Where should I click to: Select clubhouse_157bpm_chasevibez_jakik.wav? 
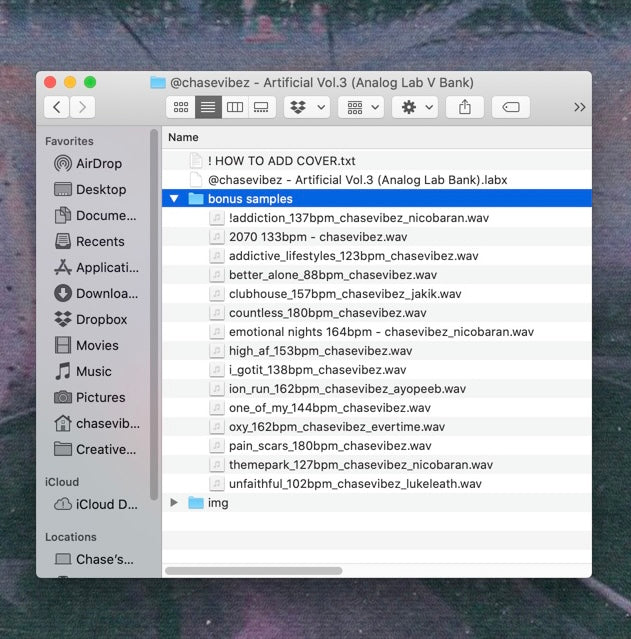pyautogui.click(x=377, y=294)
